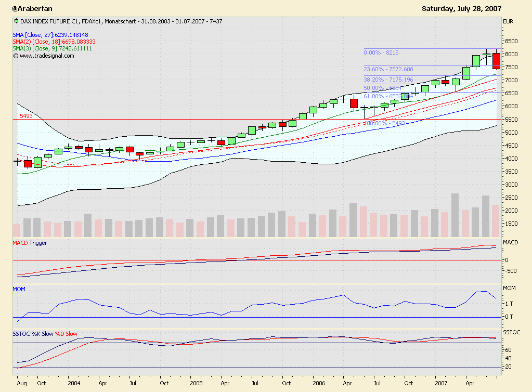The width and height of the screenshot is (532, 392).
Task: Click the 60 stochastic axis label
Action: tap(508, 350)
